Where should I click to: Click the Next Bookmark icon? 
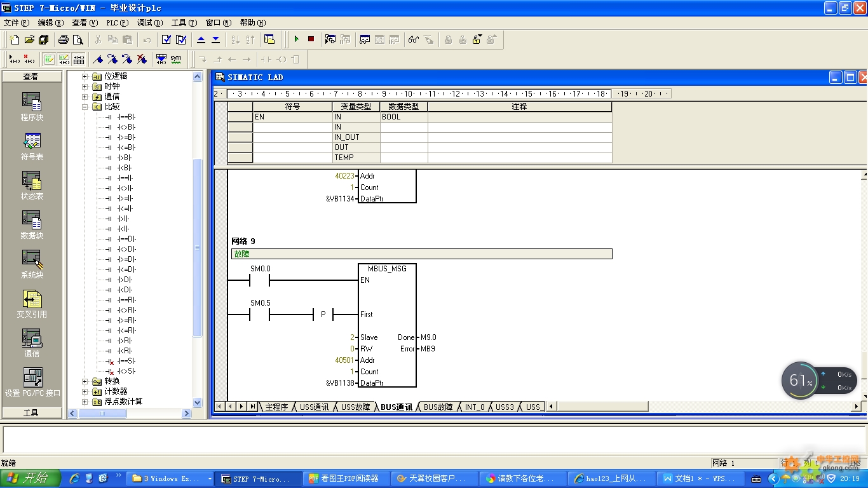tap(112, 59)
